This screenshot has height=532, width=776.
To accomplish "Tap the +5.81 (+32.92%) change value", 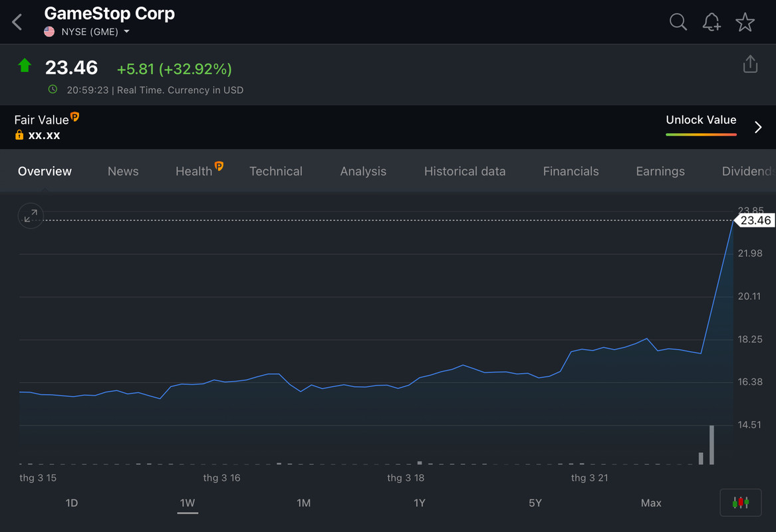I will pos(174,68).
